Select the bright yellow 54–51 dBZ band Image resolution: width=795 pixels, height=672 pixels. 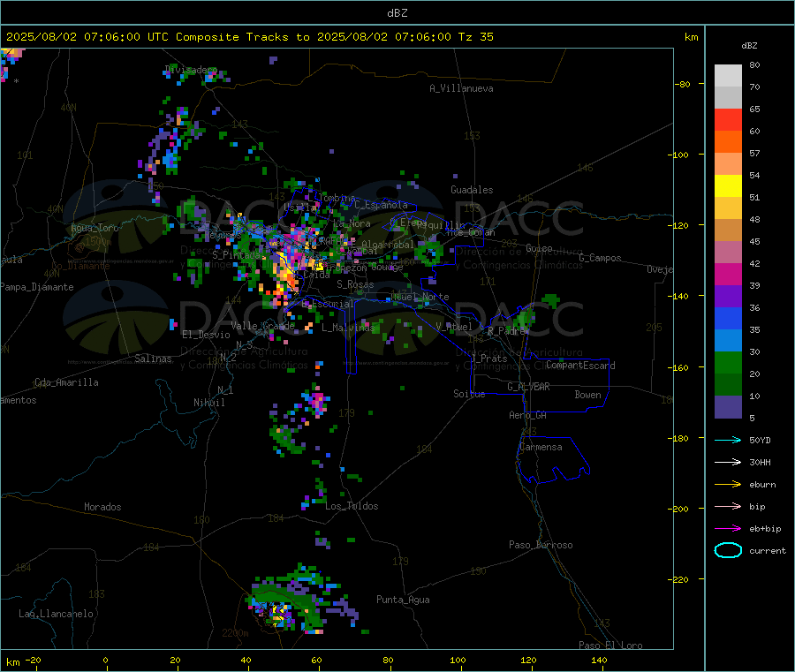[x=728, y=186]
